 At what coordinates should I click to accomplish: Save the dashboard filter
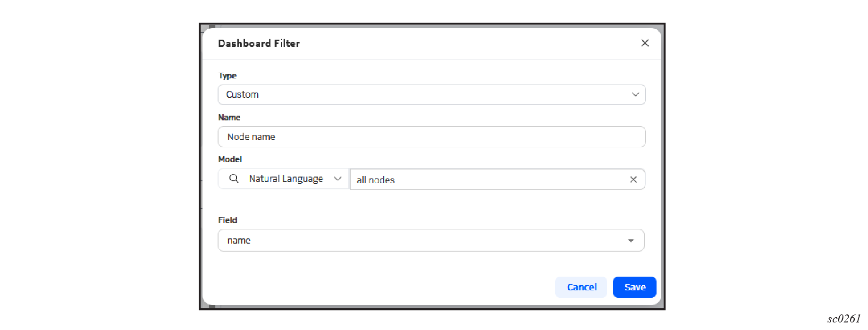634,287
